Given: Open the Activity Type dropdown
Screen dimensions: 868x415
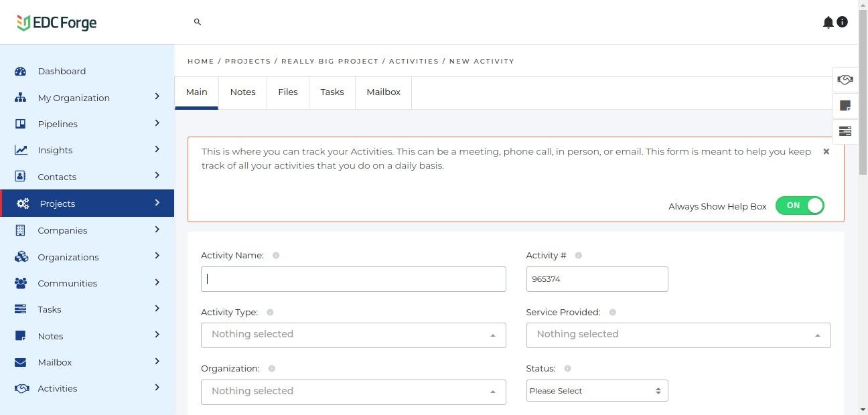Looking at the screenshot, I should (353, 335).
